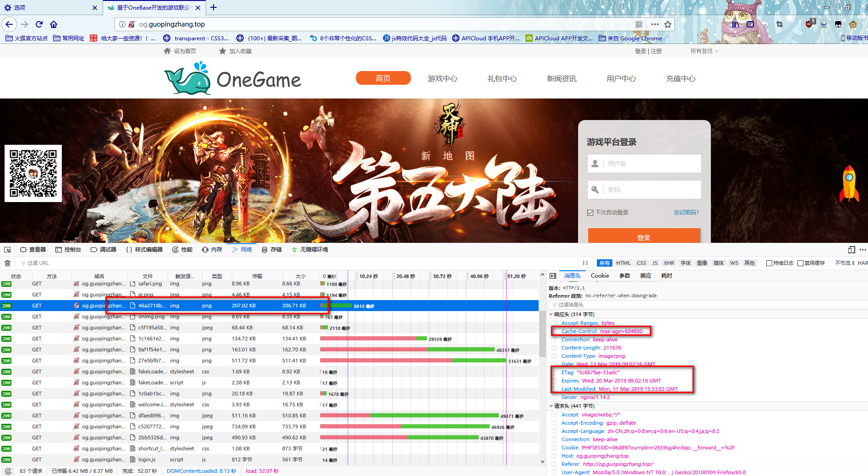
Task: Toggle the 所有 network filter
Action: 605,263
